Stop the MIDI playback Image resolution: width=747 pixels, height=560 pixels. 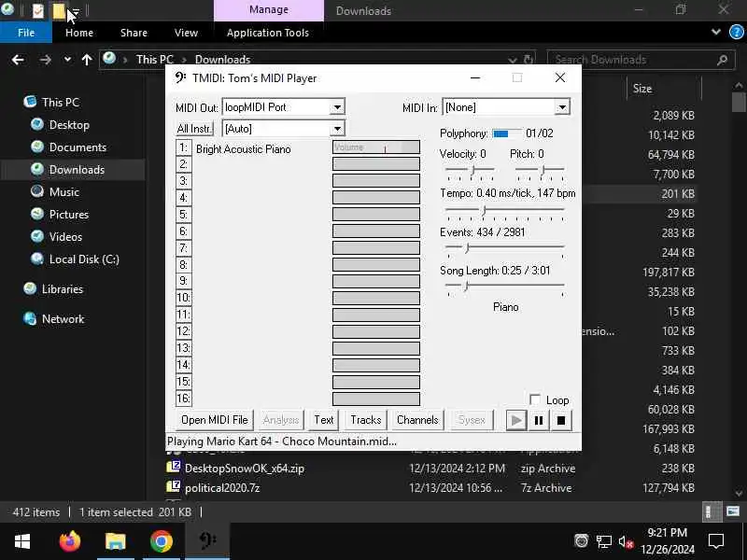point(561,420)
